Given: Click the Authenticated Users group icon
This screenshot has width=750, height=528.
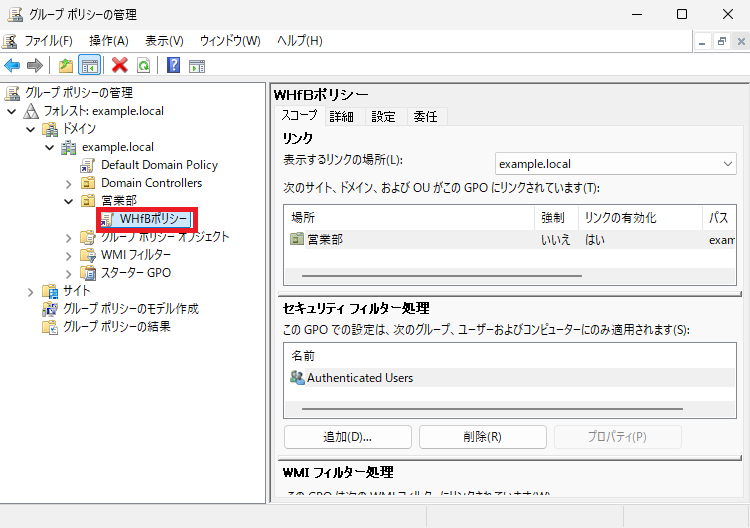Looking at the screenshot, I should [x=297, y=378].
